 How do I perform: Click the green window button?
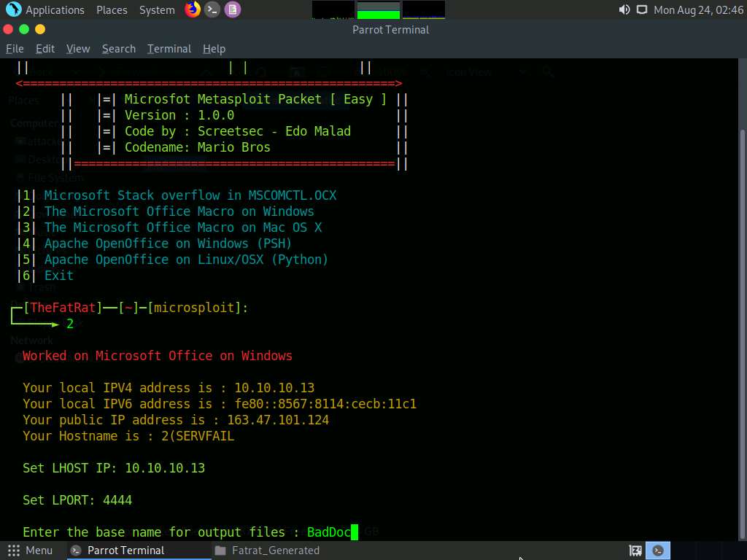[x=24, y=29]
